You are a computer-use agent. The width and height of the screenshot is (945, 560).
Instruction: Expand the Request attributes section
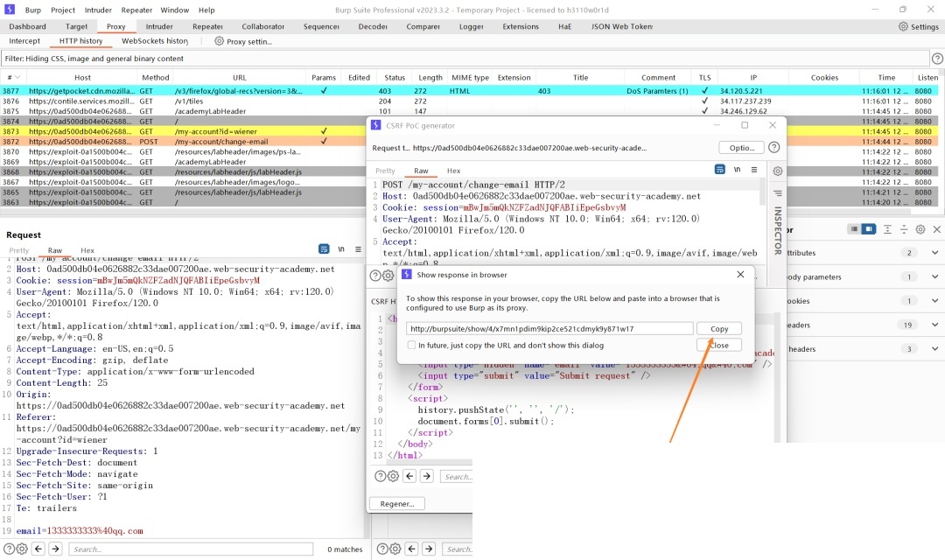934,253
